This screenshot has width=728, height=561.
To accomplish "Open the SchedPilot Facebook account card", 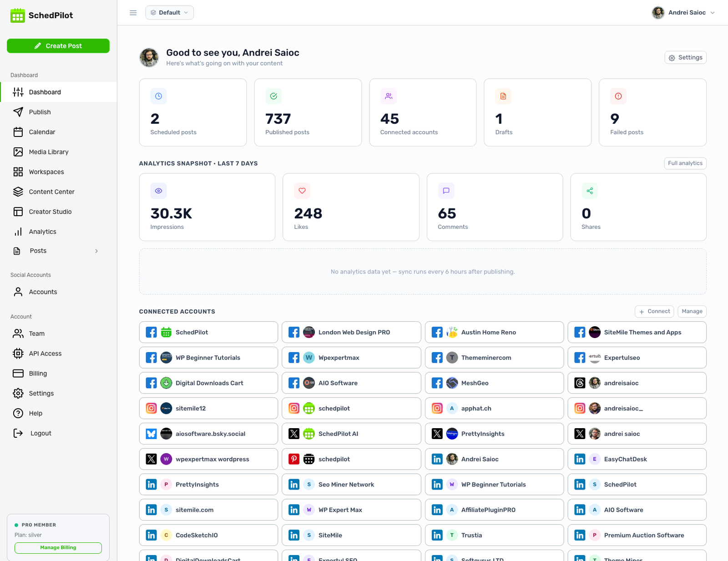I will click(208, 332).
